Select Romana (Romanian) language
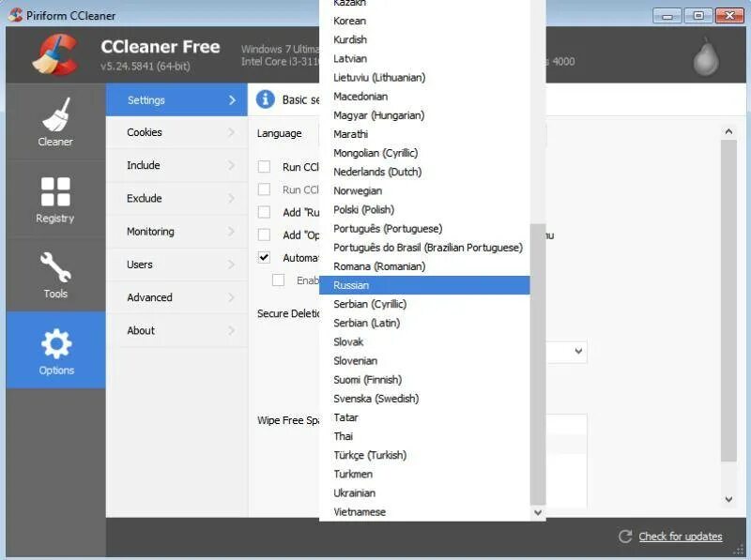This screenshot has width=751, height=560. pyautogui.click(x=424, y=266)
